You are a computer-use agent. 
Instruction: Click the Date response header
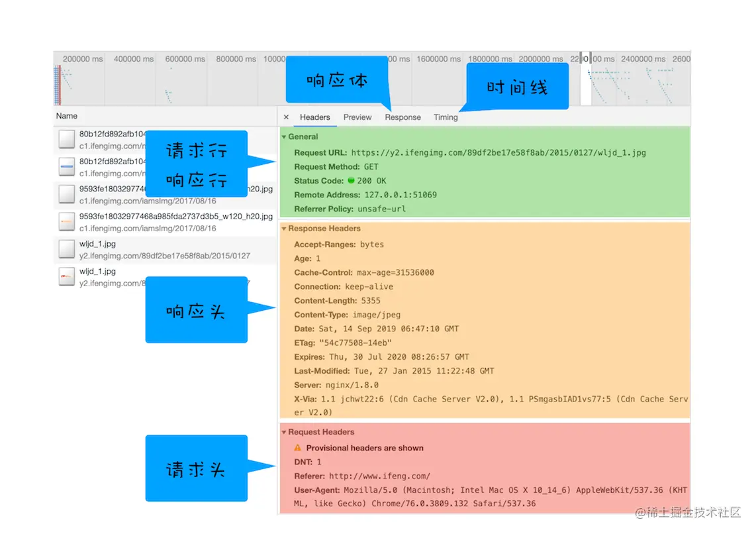pos(377,329)
